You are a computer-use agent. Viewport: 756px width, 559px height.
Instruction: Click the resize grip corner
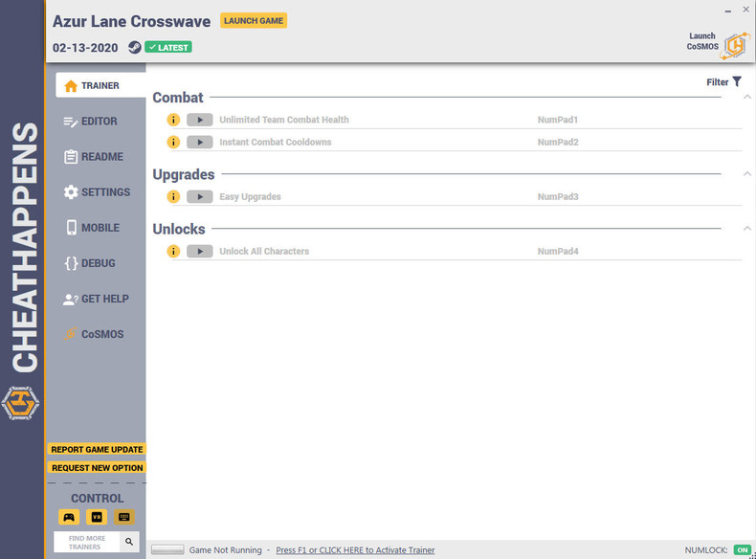752,555
